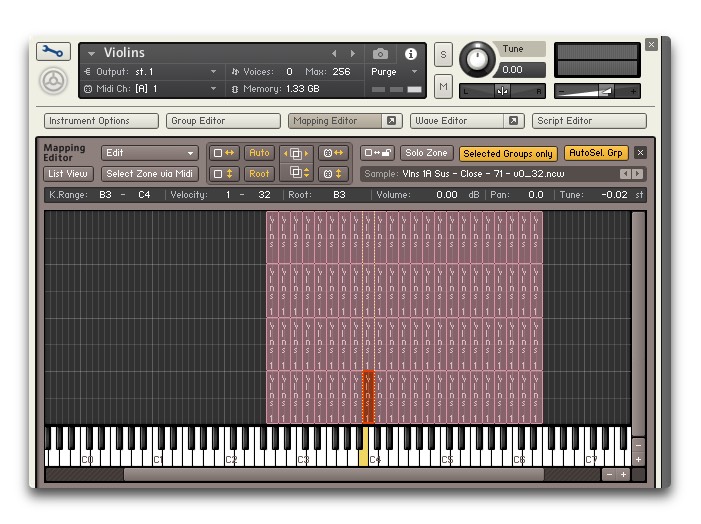701x524 pixels.
Task: Click the horizontal keyboard scrollbar
Action: pos(334,474)
